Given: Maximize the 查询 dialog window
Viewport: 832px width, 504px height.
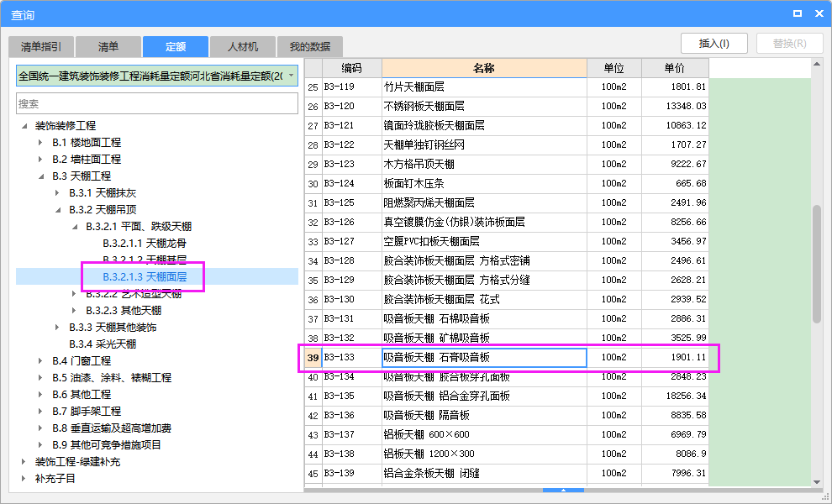Looking at the screenshot, I should [798, 13].
